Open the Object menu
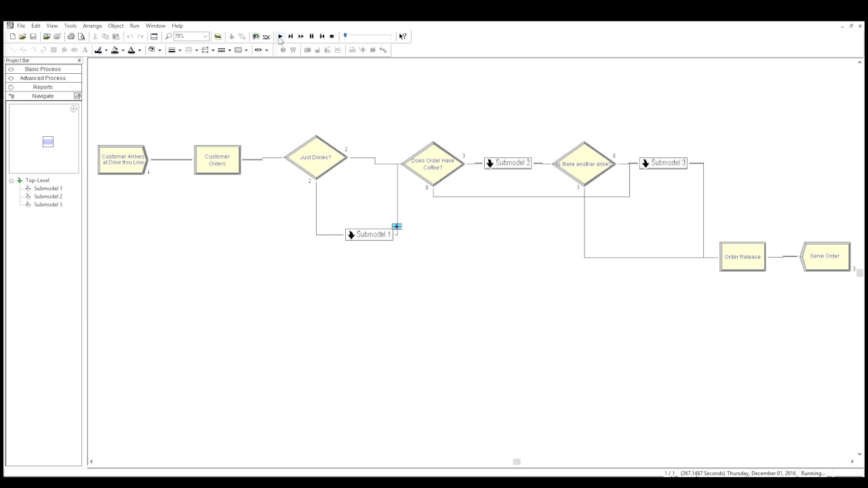Screen dimensions: 868x488 click(x=116, y=26)
